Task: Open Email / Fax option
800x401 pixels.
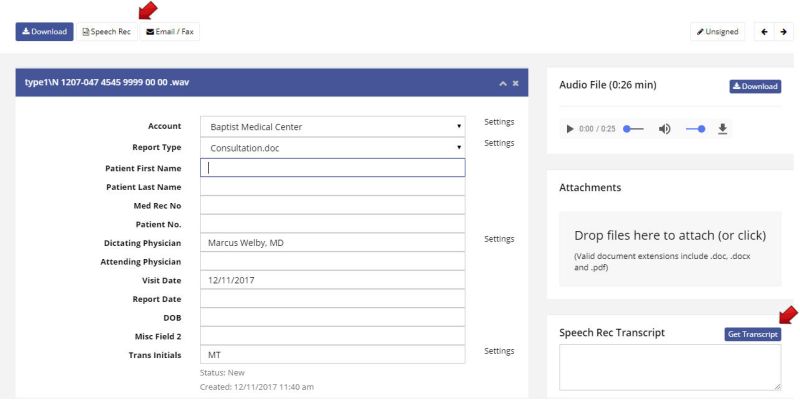Action: pos(170,32)
